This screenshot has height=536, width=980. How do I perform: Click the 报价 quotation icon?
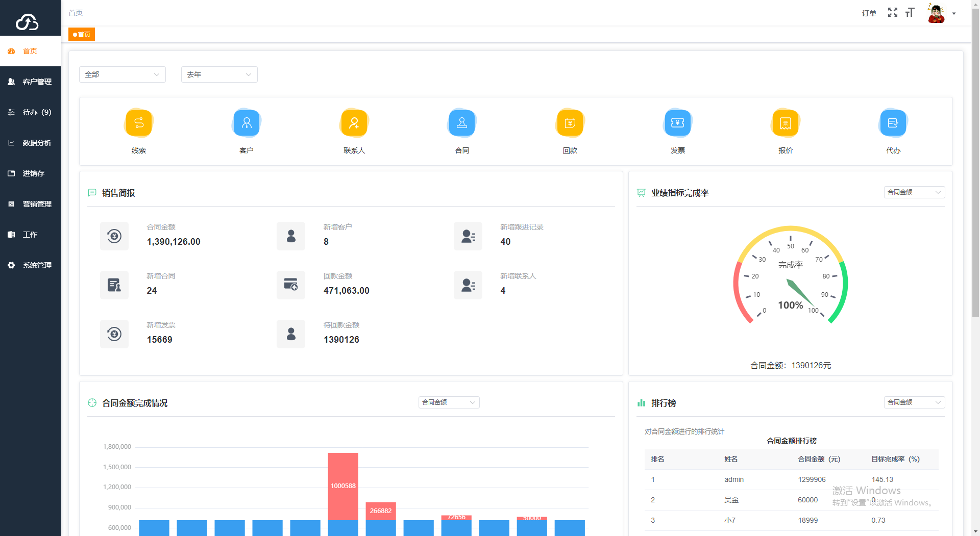pyautogui.click(x=785, y=123)
